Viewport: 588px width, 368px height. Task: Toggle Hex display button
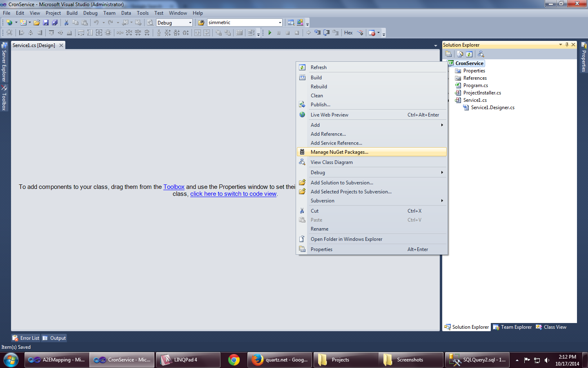(x=348, y=33)
